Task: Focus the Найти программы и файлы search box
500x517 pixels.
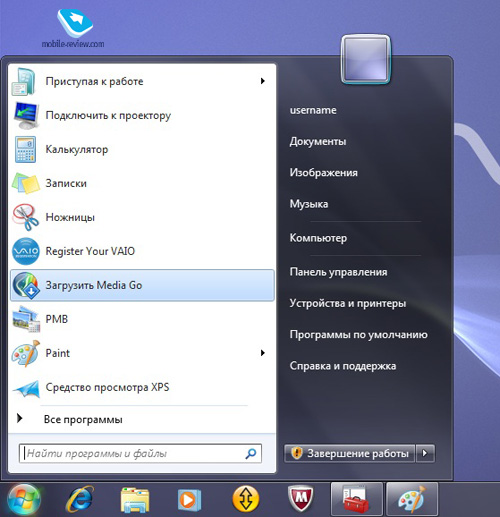Action: point(140,453)
